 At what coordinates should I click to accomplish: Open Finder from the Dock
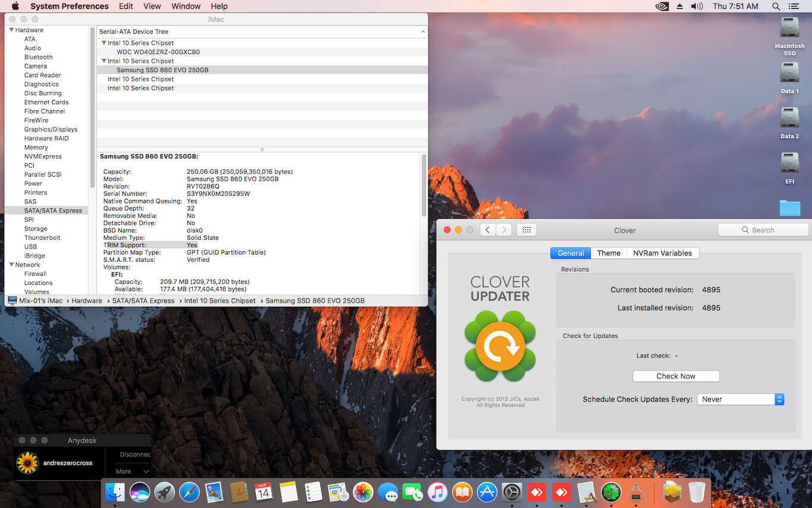click(x=115, y=492)
